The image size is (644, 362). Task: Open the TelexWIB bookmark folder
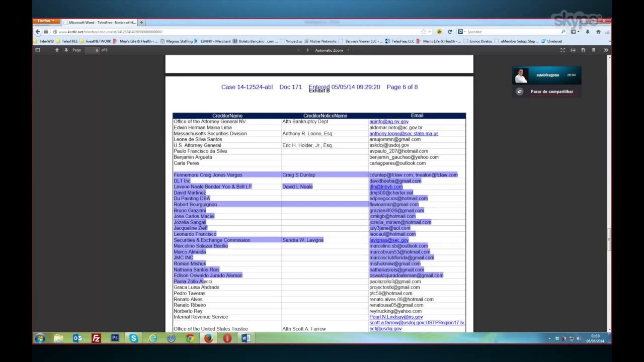[44, 41]
